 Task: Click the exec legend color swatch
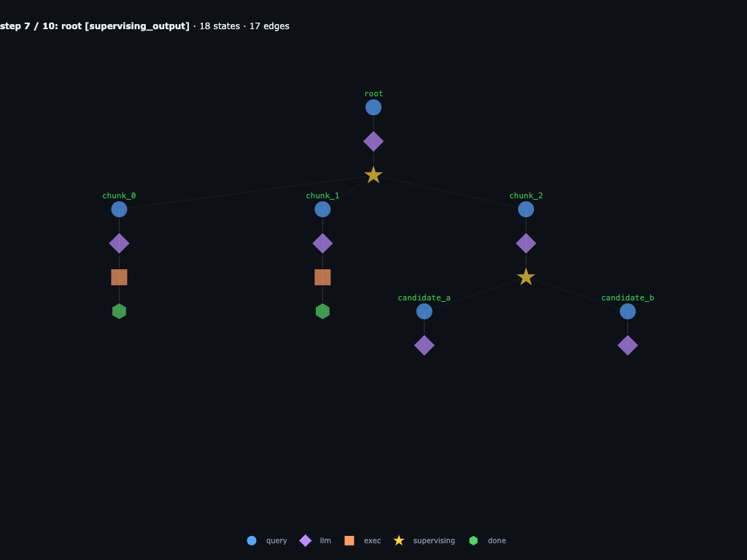pos(349,540)
